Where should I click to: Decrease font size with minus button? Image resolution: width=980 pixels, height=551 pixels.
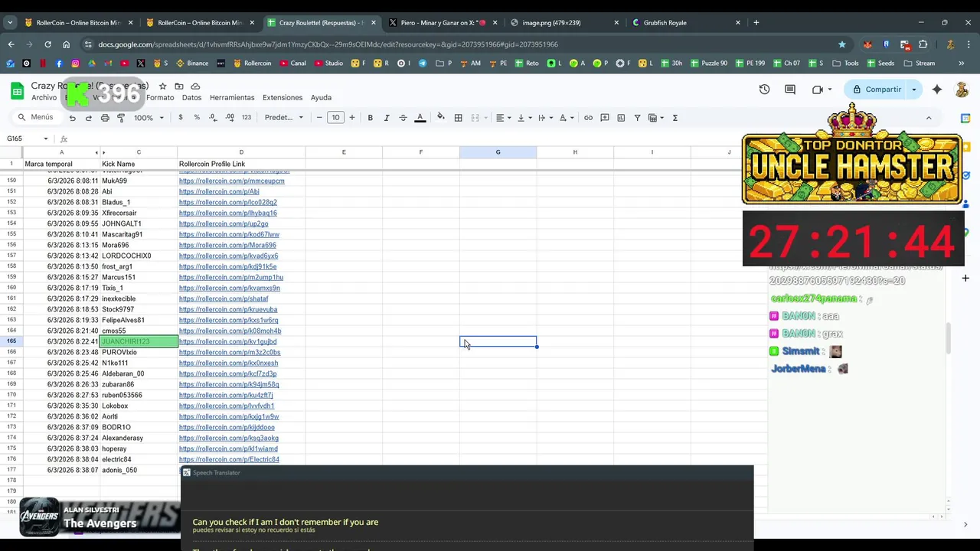tap(319, 118)
